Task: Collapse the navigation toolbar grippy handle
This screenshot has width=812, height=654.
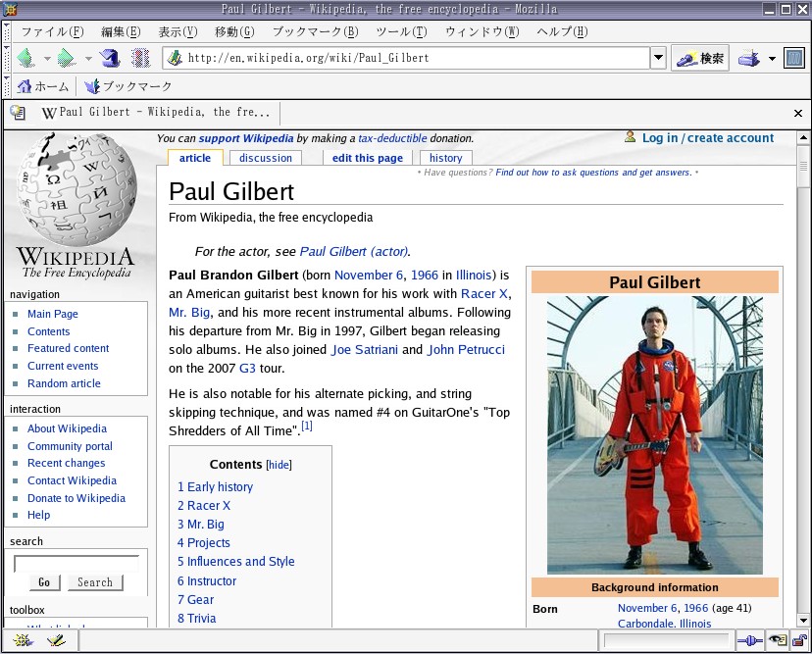Action: point(6,58)
